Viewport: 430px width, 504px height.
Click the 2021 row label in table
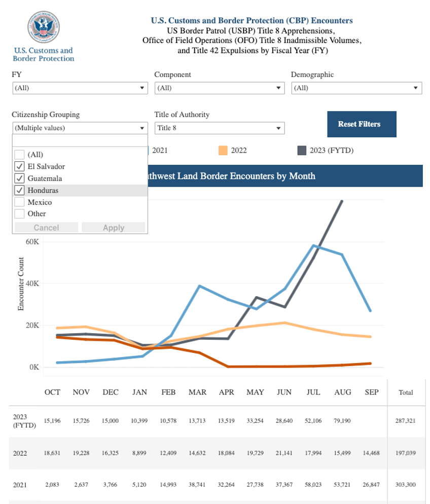pos(20,485)
